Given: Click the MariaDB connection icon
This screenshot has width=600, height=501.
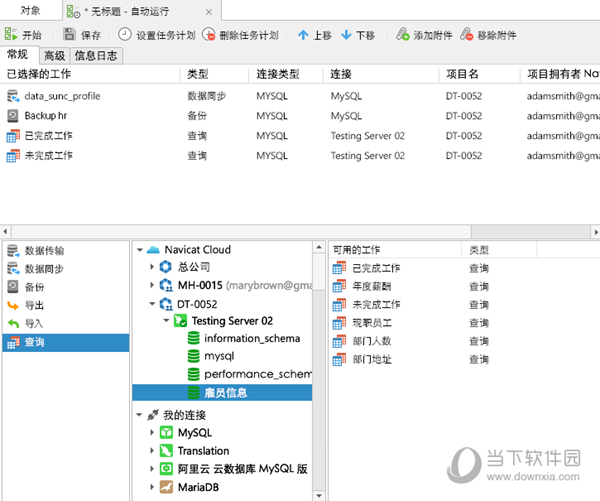Looking at the screenshot, I should coord(166,487).
